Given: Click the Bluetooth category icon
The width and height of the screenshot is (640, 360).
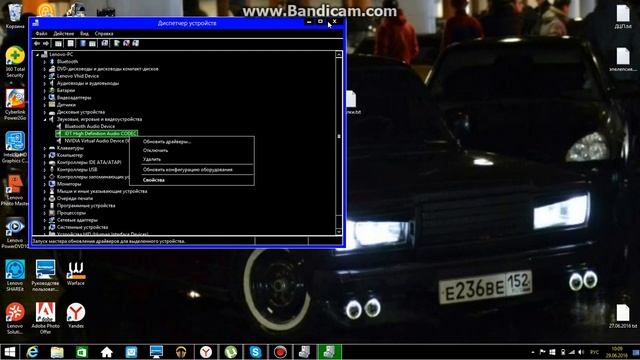Looking at the screenshot, I should [x=52, y=62].
